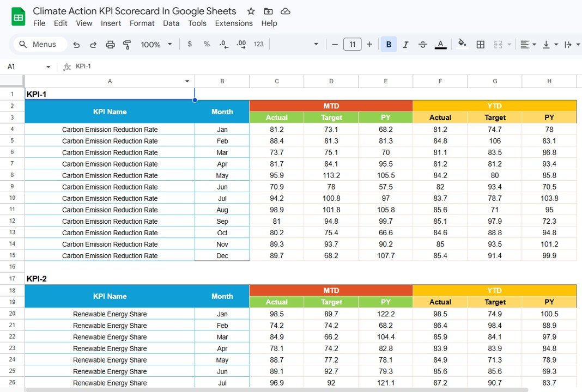Screen dimensions: 582x392
Task: Click the Undo icon
Action: tap(76, 44)
